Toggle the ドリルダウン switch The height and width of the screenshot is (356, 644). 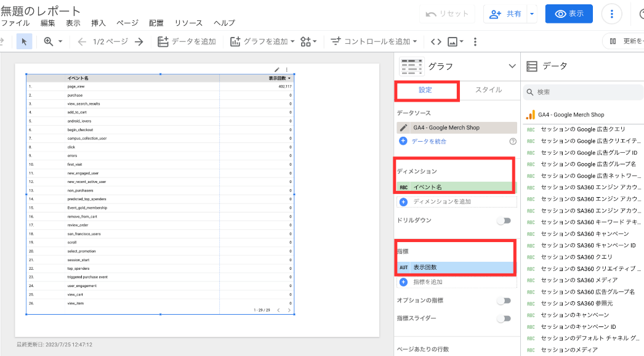pos(504,220)
